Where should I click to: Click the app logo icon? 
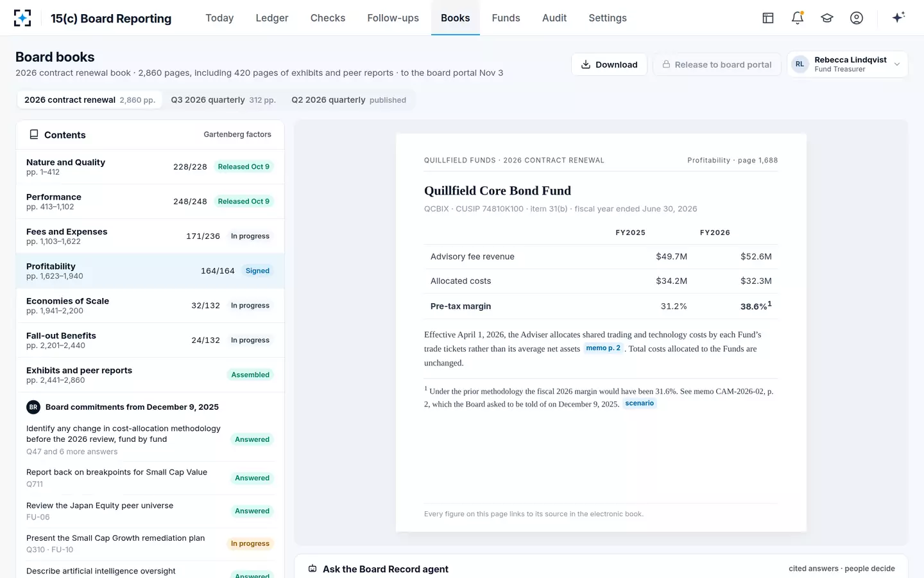tap(22, 18)
